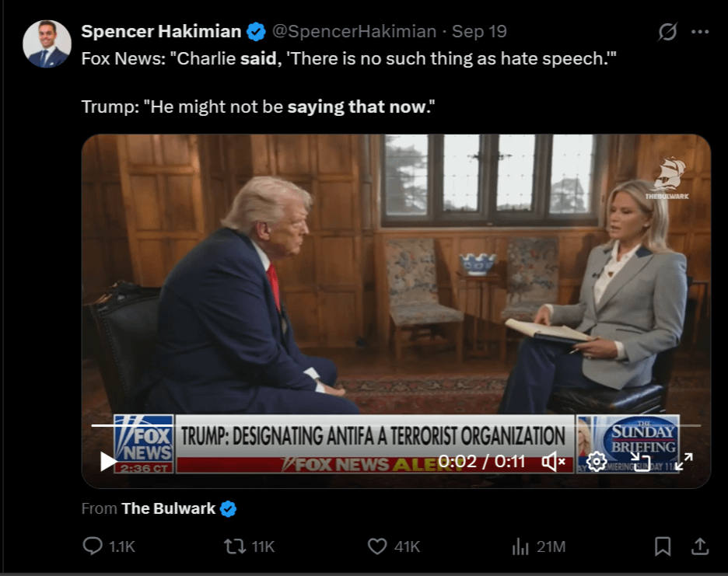Expand video to fullscreen
This screenshot has height=576, width=728.
684,462
